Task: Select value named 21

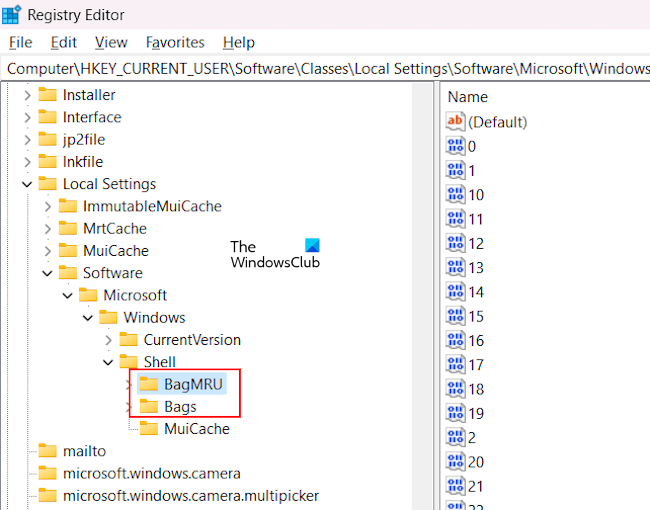Action: [x=476, y=486]
